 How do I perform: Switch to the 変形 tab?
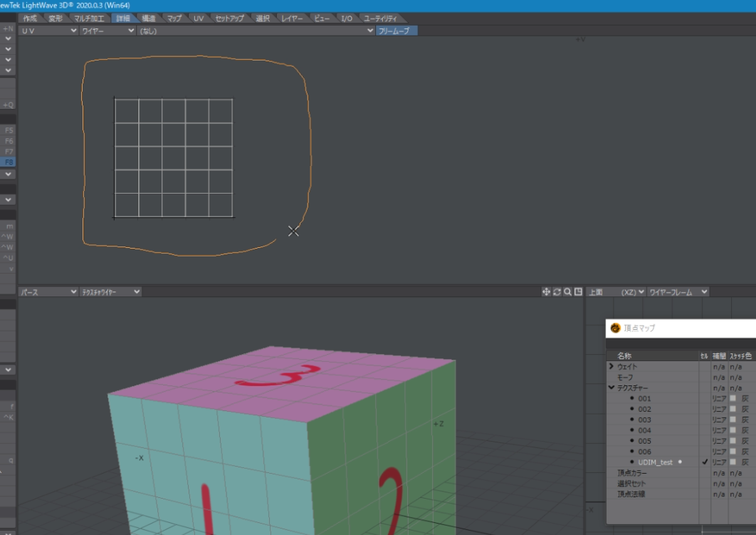coord(56,19)
